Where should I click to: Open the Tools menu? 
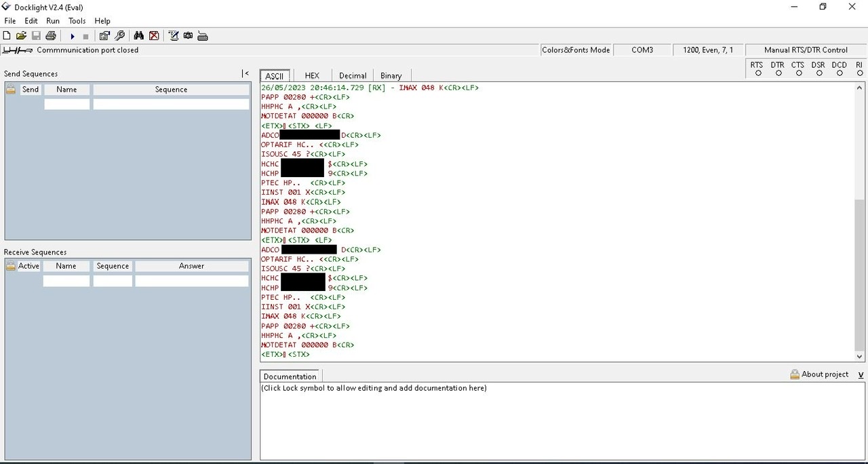tap(77, 21)
